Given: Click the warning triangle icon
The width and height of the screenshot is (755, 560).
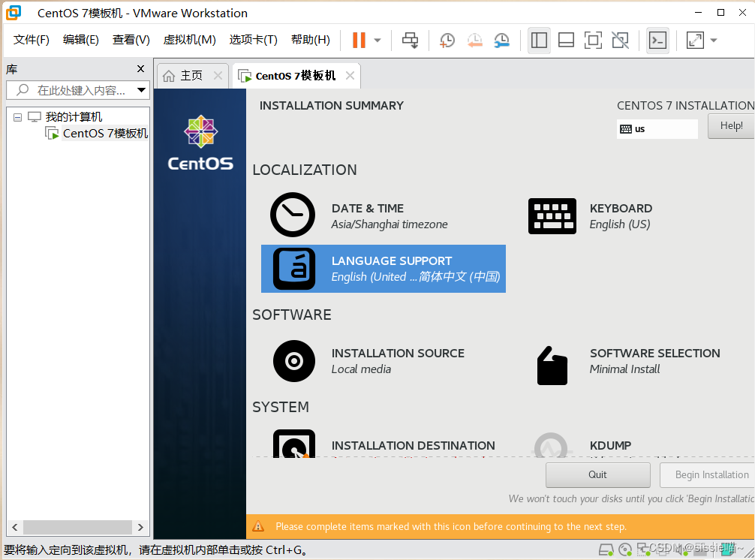Looking at the screenshot, I should click(259, 526).
